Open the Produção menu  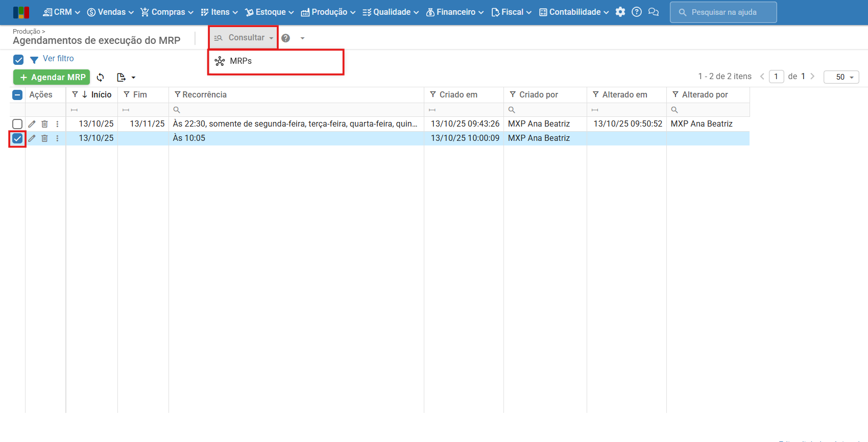tap(328, 12)
